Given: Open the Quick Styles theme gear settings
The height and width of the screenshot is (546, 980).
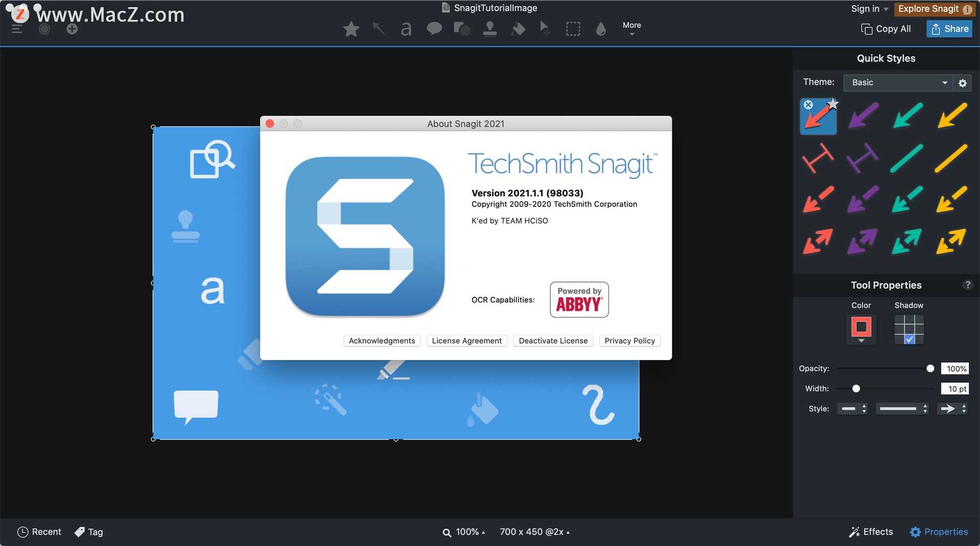Looking at the screenshot, I should coord(963,83).
